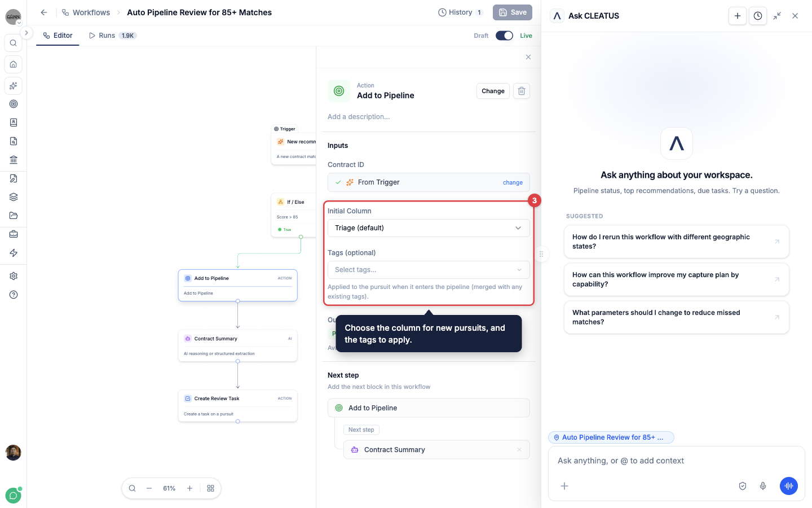The image size is (812, 508).
Task: Zoom out the canvas with minus
Action: [x=149, y=488]
